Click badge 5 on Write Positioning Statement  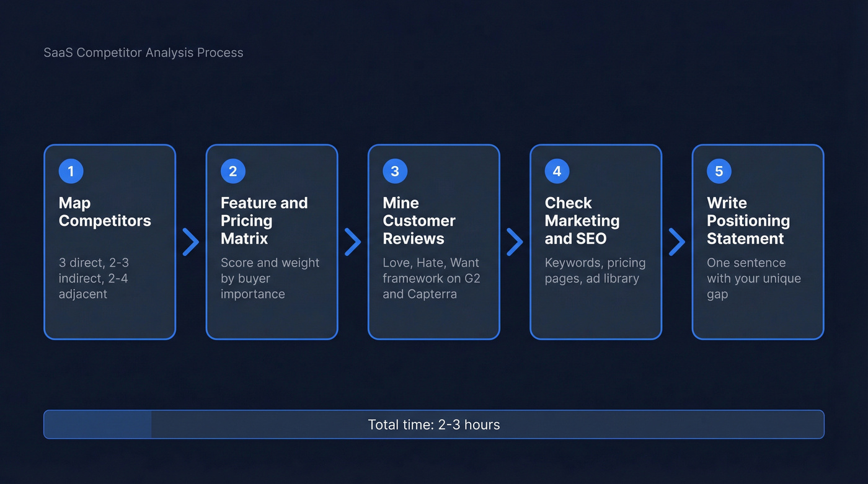click(x=719, y=171)
